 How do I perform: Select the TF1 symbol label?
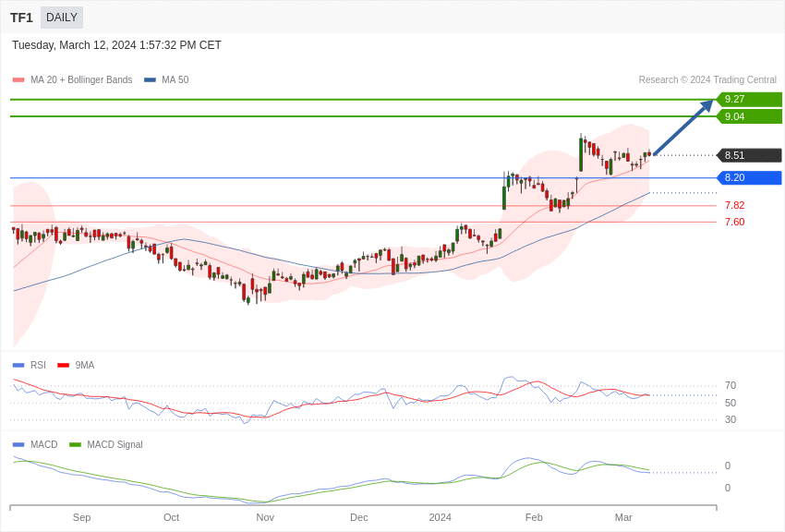click(21, 18)
